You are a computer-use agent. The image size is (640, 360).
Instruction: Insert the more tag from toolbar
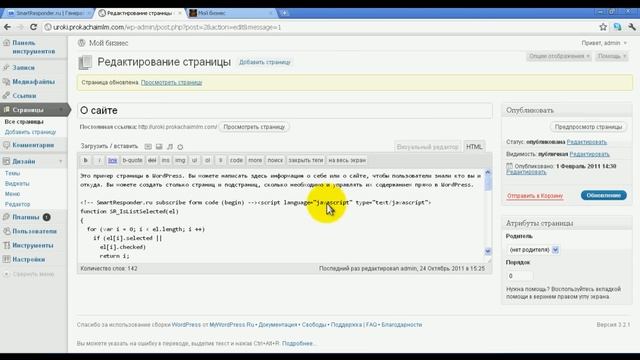point(255,160)
